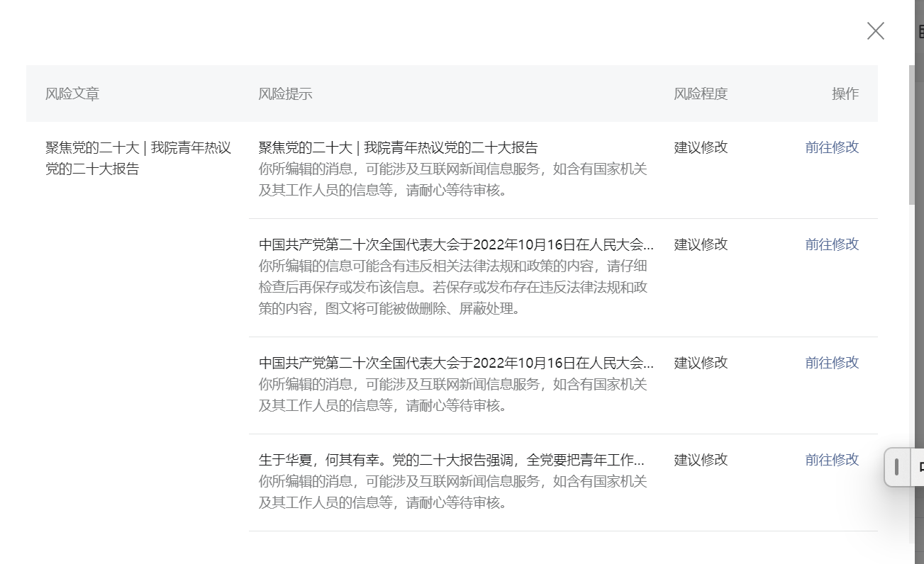The image size is (924, 564).
Task: Click the 操作 column header
Action: [845, 94]
